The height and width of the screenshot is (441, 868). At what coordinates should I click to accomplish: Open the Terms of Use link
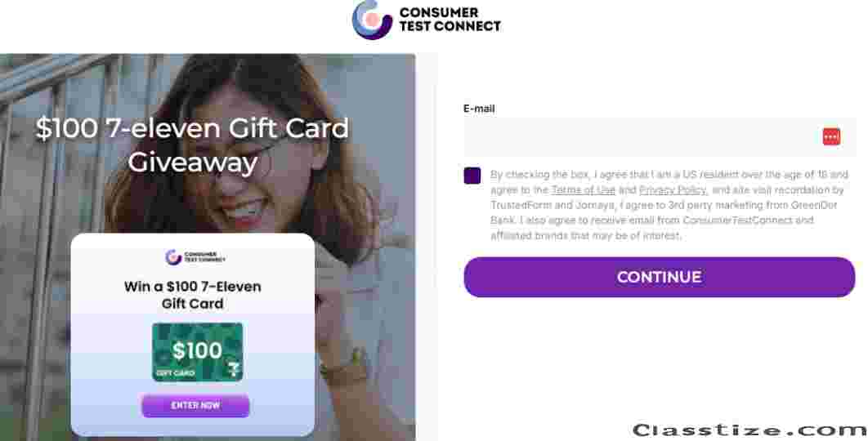583,189
